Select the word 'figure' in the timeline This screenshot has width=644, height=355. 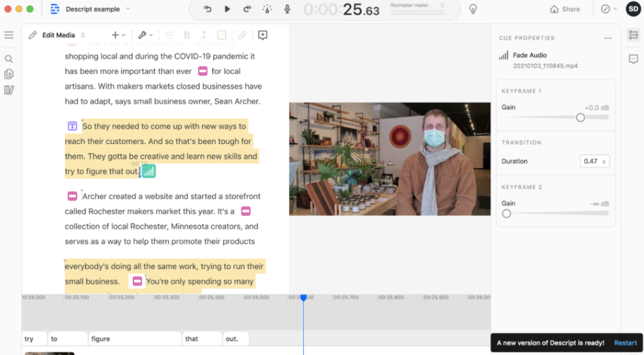(134, 339)
